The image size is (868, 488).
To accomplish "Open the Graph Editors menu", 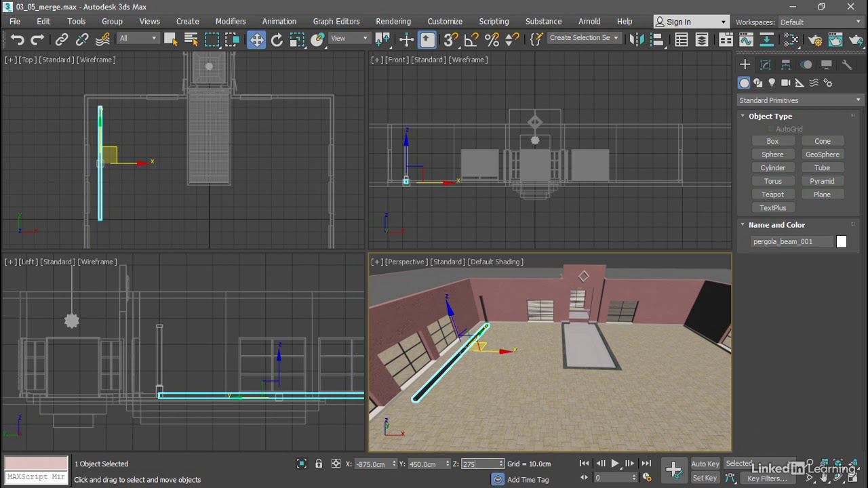I will click(x=336, y=22).
